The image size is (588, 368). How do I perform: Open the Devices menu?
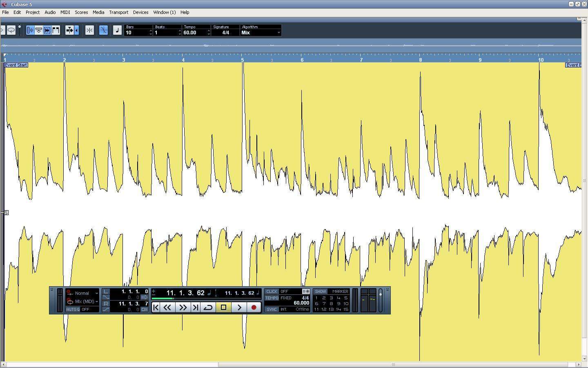140,12
